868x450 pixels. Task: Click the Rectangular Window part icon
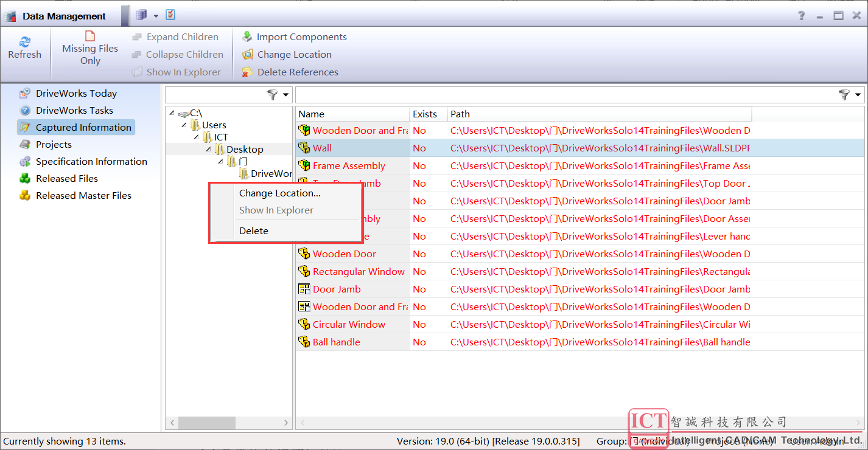coord(304,271)
